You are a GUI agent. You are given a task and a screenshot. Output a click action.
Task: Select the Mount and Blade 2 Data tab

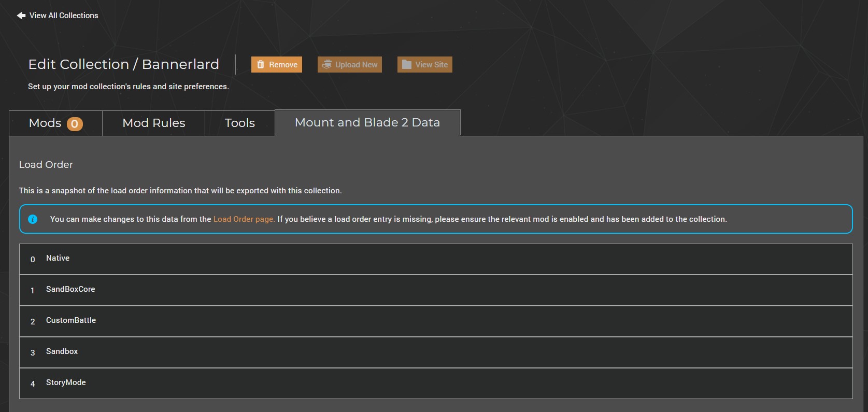[367, 123]
